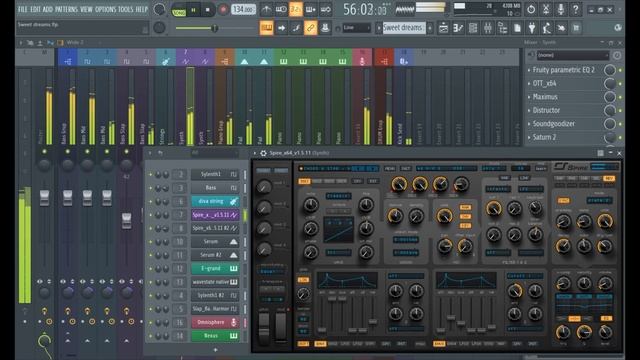This screenshot has height=360, width=640.
Task: Mute the E-grand channel with its green light
Action: tap(151, 269)
